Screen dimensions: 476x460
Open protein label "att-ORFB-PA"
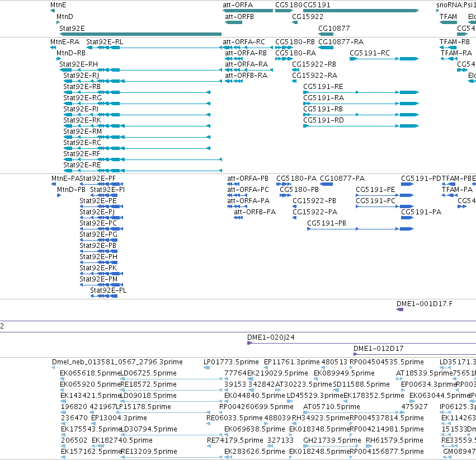pyautogui.click(x=255, y=212)
